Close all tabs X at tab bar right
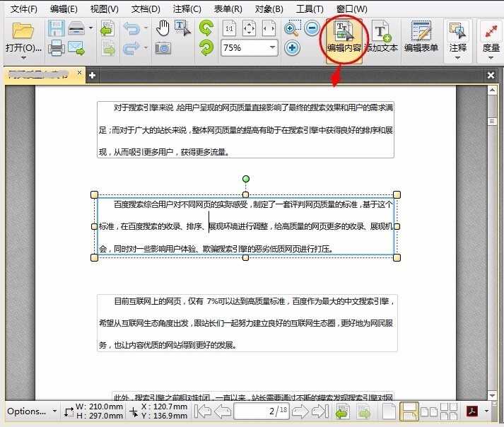Viewport: 504px width, 427px height. pos(491,75)
